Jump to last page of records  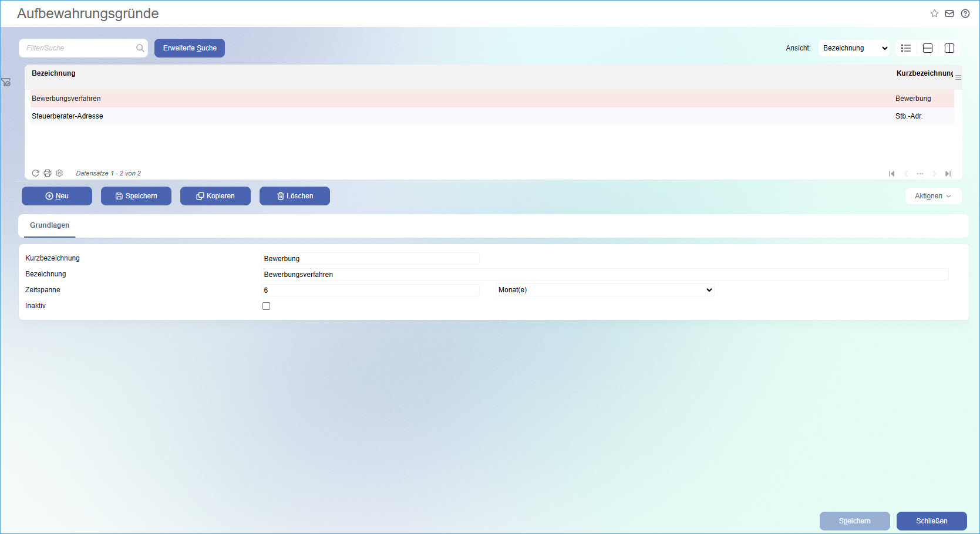[x=948, y=174]
